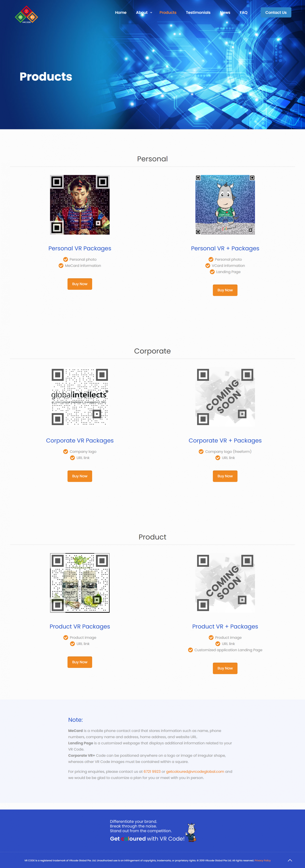The image size is (305, 868).
Task: Buy Now for Personal VR Packages
Action: click(x=80, y=284)
